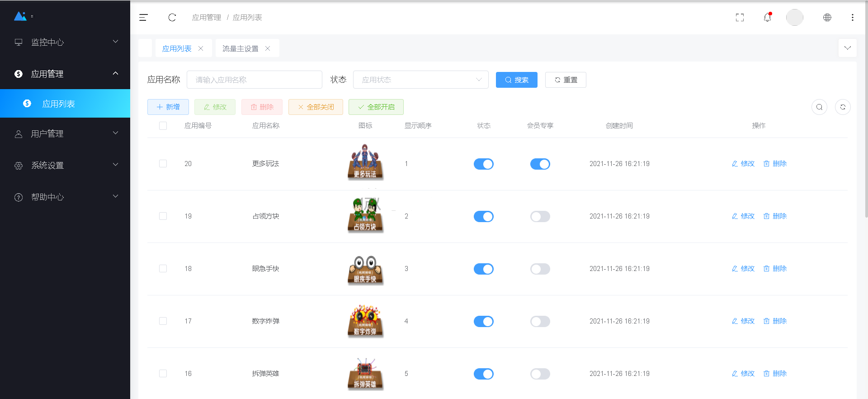This screenshot has width=868, height=399.
Task: Enable 会员专享 switch for 占领方块
Action: pyautogui.click(x=540, y=216)
